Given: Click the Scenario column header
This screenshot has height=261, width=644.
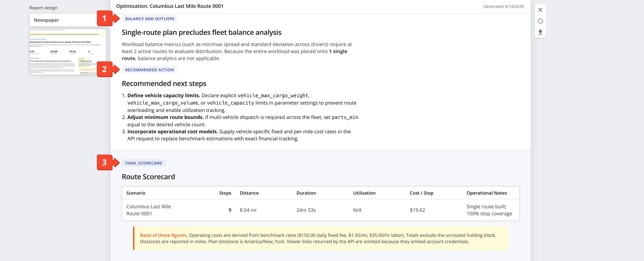Looking at the screenshot, I should pyautogui.click(x=136, y=193).
